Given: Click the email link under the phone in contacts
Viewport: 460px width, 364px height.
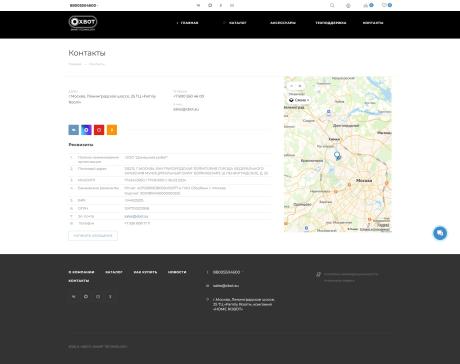Looking at the screenshot, I should (186, 109).
